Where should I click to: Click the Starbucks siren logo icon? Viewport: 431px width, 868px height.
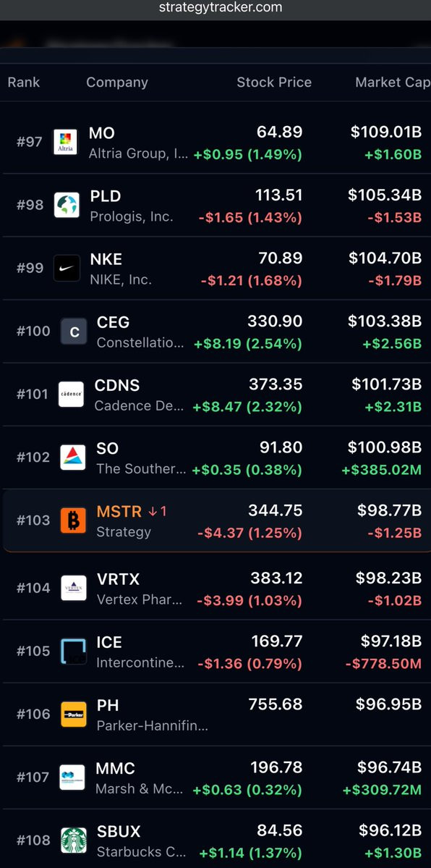pos(74,840)
